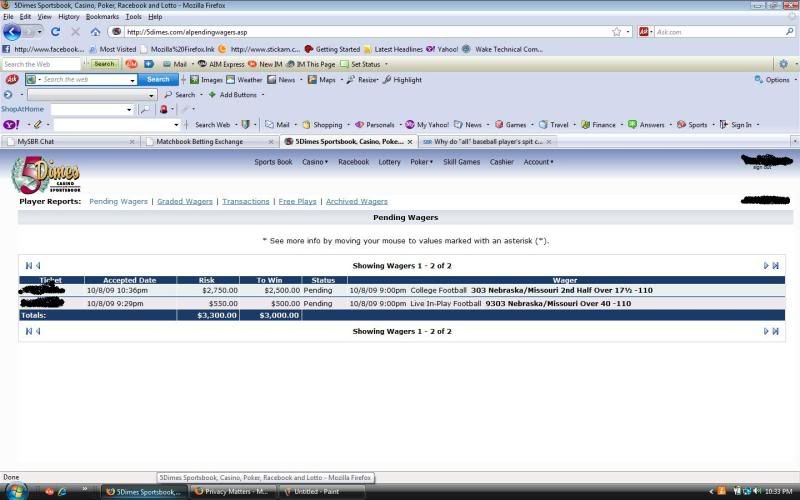Expand the Casino dropdown in site navigation
This screenshot has width=800, height=500.
coord(314,161)
